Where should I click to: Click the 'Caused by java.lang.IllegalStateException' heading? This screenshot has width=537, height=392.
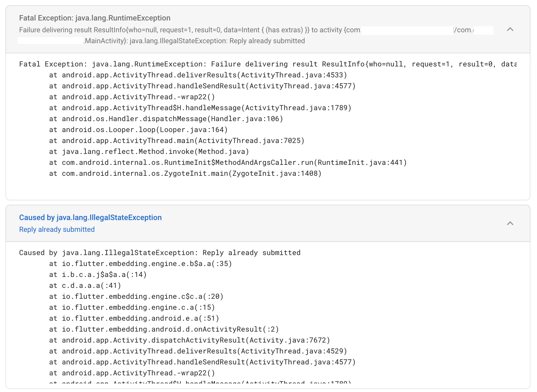click(90, 218)
